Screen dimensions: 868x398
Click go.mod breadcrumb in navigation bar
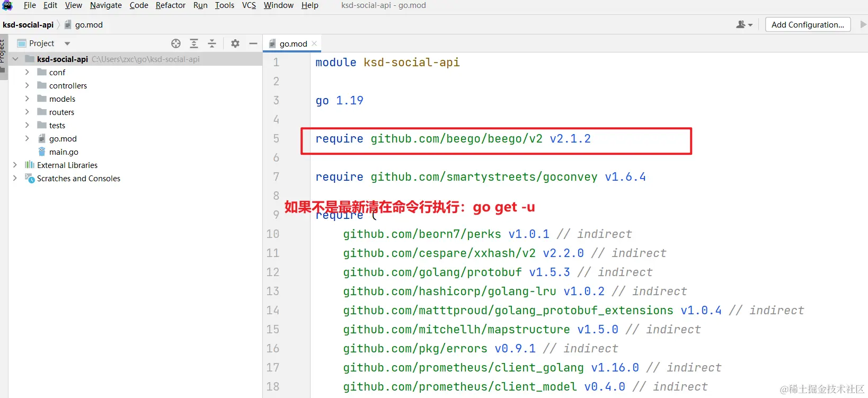click(88, 24)
